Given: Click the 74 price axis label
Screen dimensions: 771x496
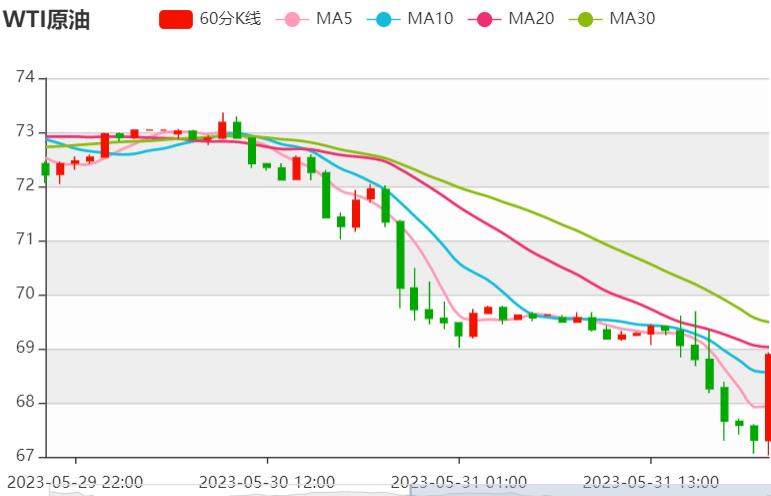Looking at the screenshot, I should (25, 77).
